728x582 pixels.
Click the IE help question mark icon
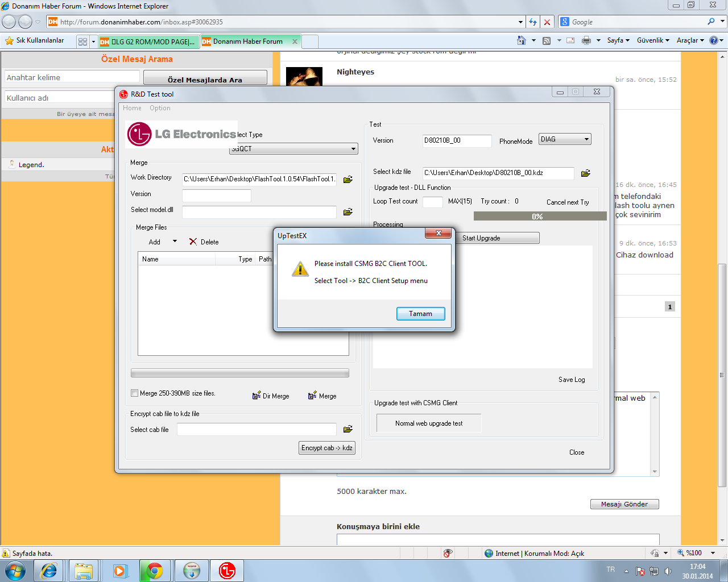coord(714,40)
